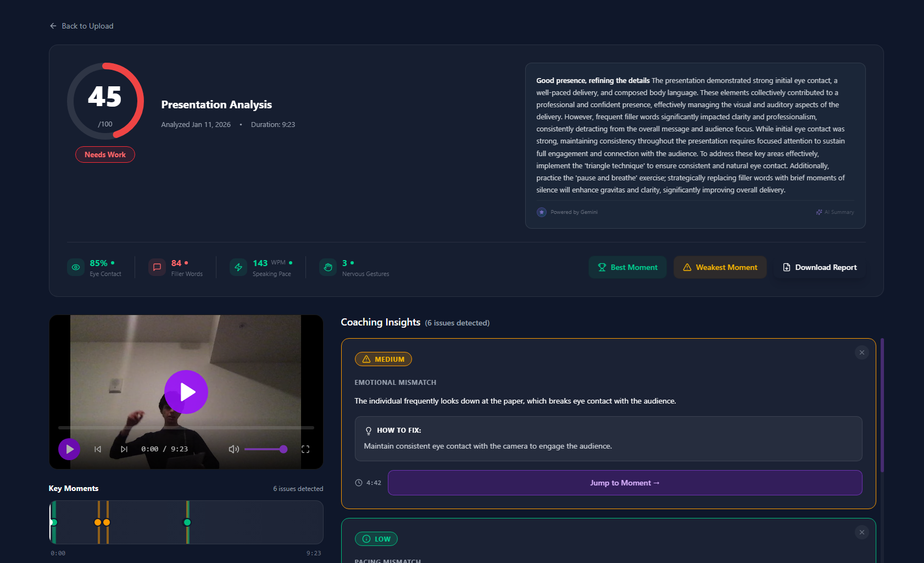Viewport: 924px width, 563px height.
Task: Click the 3 Nervous Gestures value
Action: tap(344, 263)
